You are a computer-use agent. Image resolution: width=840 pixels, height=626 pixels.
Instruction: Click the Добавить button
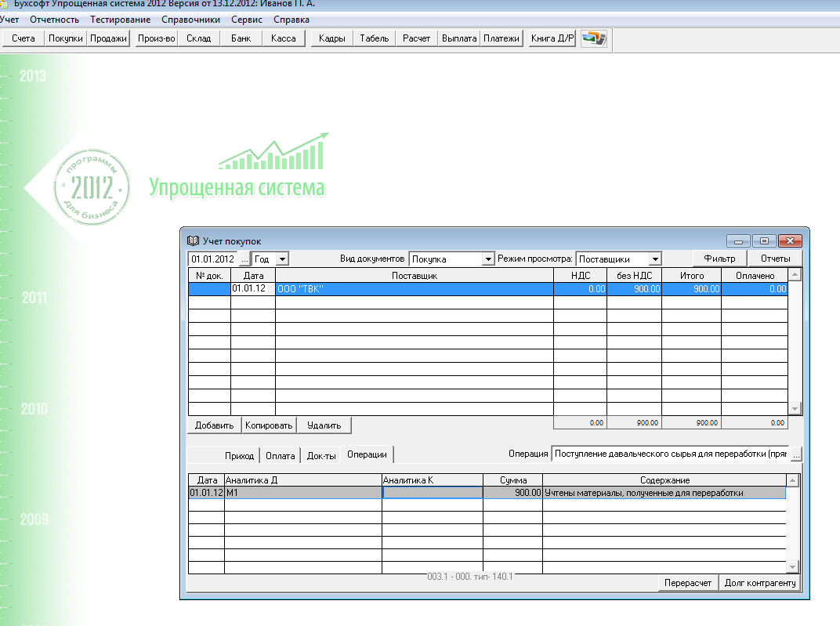[214, 425]
